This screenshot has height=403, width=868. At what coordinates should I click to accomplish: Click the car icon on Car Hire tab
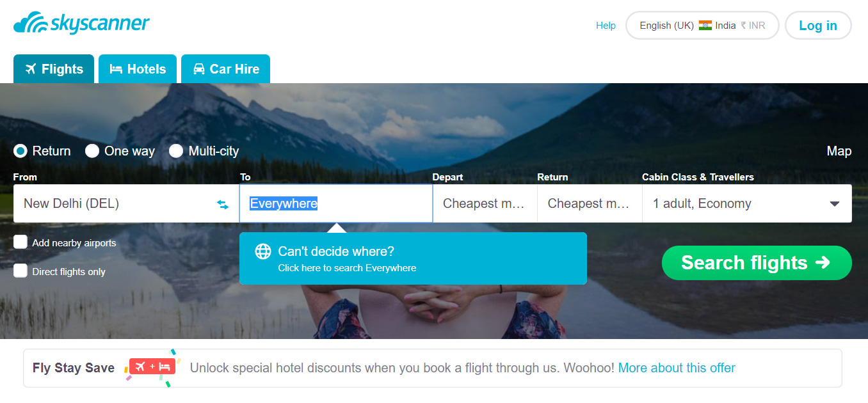click(x=199, y=69)
